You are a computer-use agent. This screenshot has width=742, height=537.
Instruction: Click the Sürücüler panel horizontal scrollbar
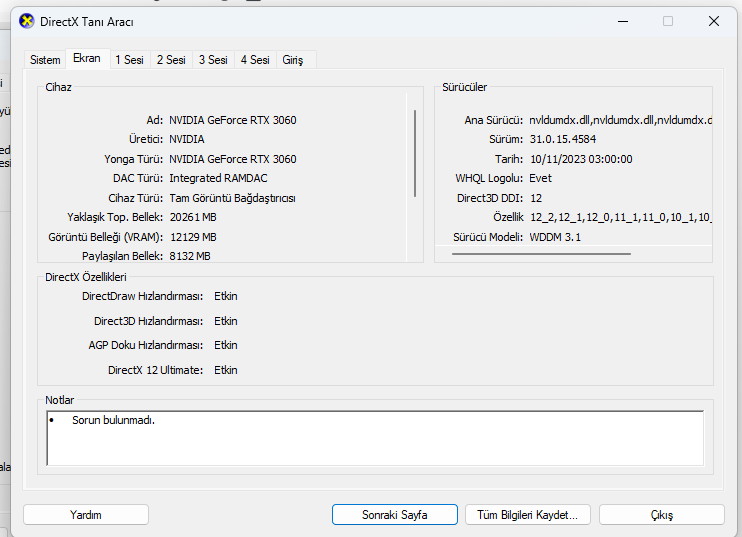(541, 254)
